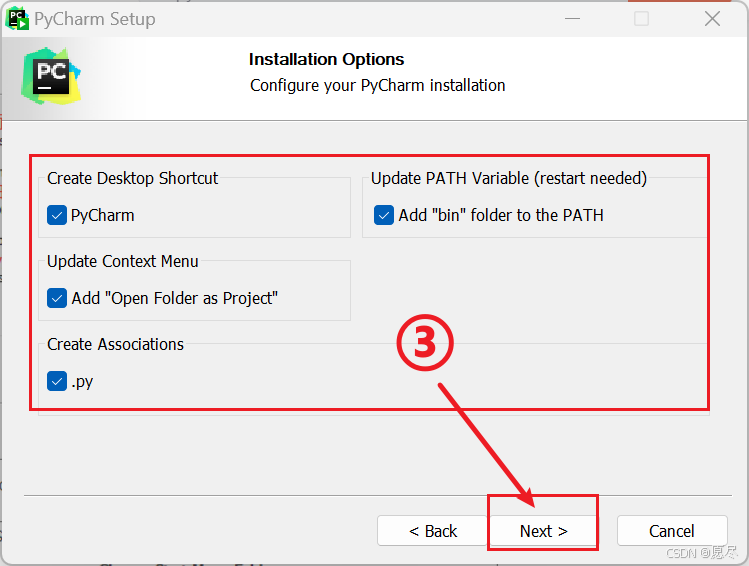
Task: Click "Configure your PyCharm installation" subtitle
Action: click(x=377, y=85)
